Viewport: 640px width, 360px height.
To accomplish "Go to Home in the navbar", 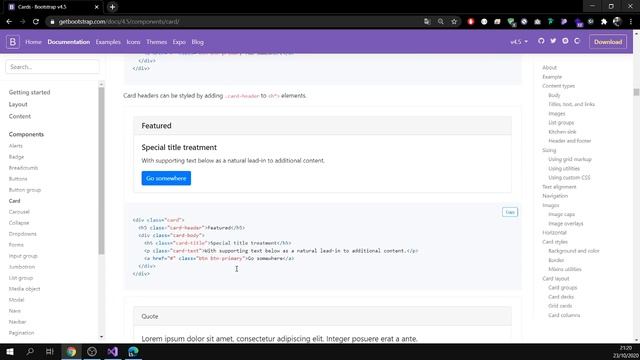I will coord(33,42).
